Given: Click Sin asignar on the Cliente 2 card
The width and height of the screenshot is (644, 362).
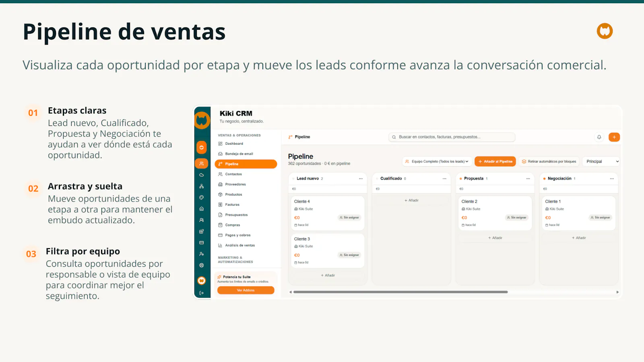Looking at the screenshot, I should pyautogui.click(x=517, y=218).
